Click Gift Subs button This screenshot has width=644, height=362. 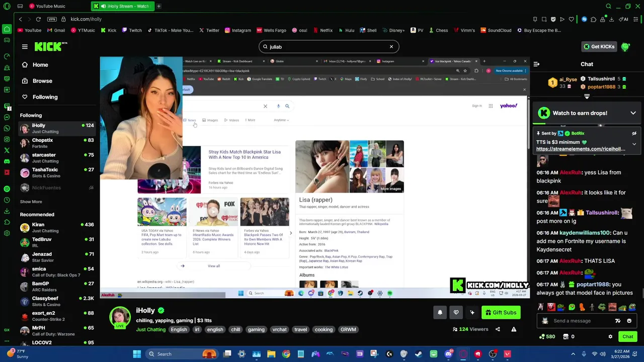pos(501,313)
